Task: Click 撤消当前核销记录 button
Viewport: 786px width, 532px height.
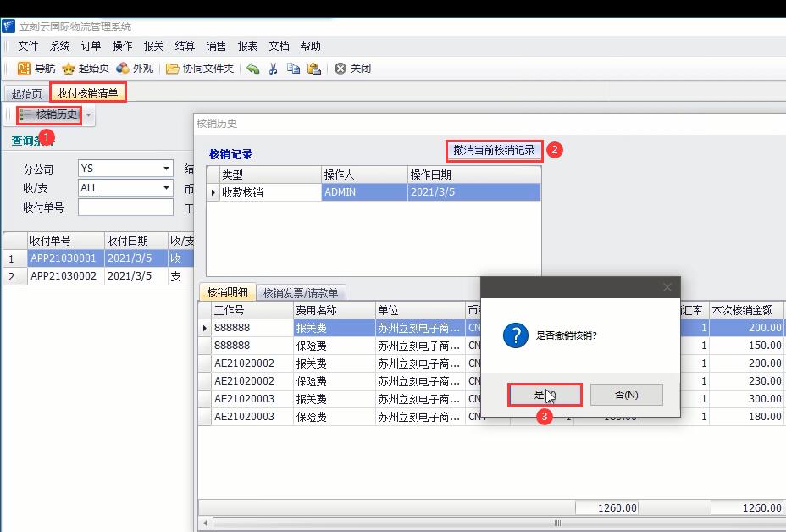Action: point(494,151)
